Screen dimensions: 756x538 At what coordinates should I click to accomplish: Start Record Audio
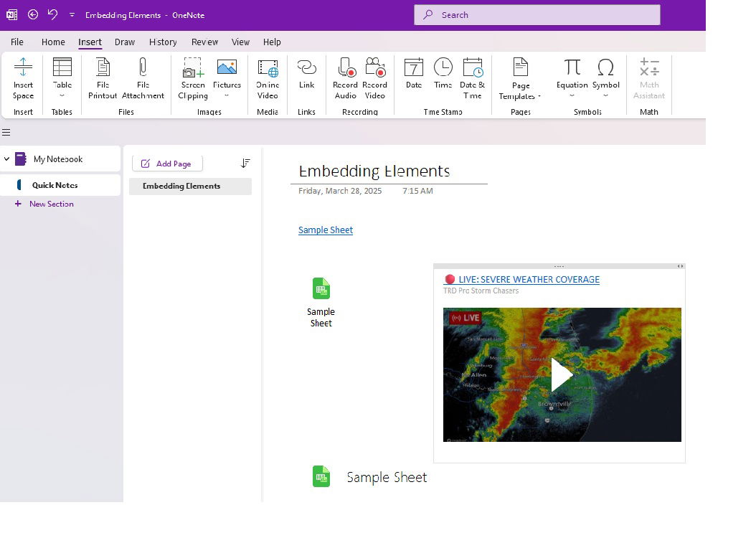point(345,79)
